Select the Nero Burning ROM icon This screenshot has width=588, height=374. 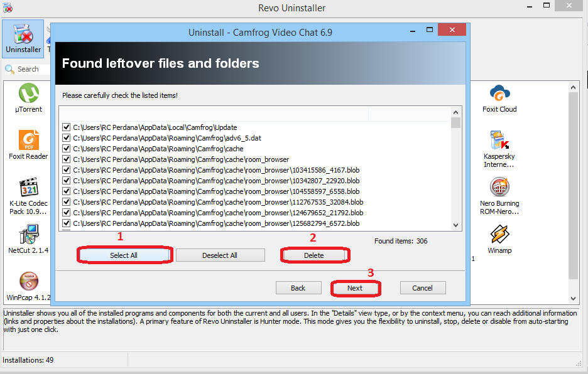(499, 188)
